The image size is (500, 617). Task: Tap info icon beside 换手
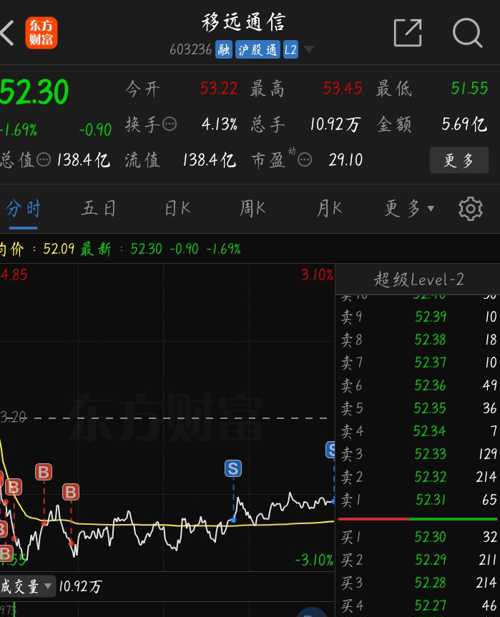[170, 124]
